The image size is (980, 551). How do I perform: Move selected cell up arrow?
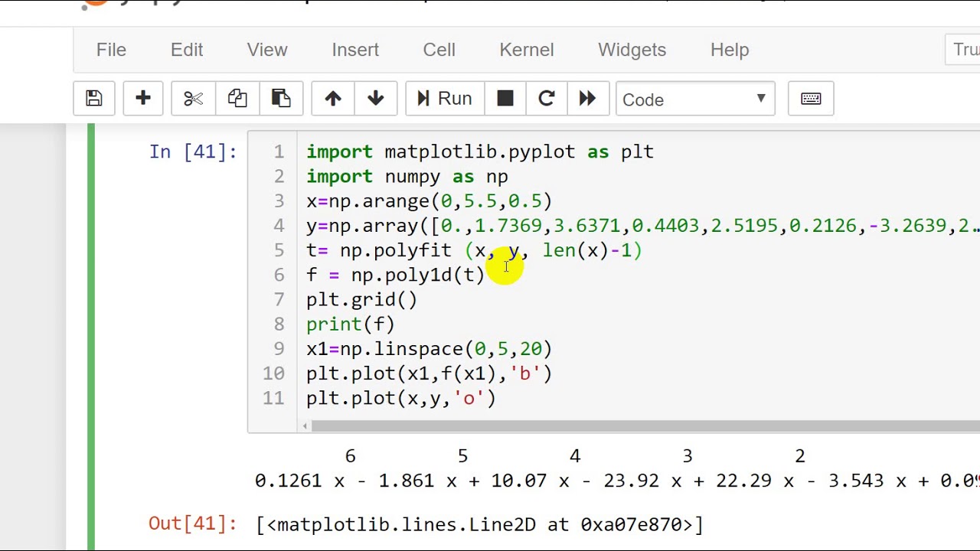pyautogui.click(x=333, y=99)
